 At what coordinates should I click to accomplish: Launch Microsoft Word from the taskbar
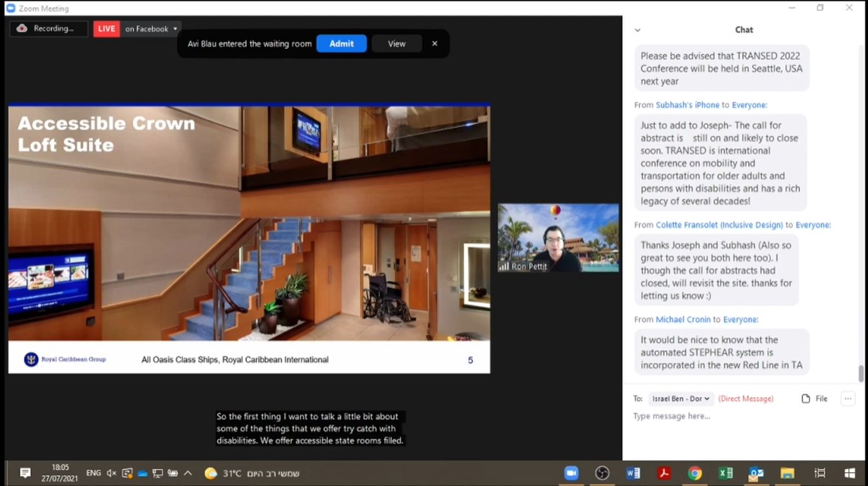pyautogui.click(x=633, y=472)
